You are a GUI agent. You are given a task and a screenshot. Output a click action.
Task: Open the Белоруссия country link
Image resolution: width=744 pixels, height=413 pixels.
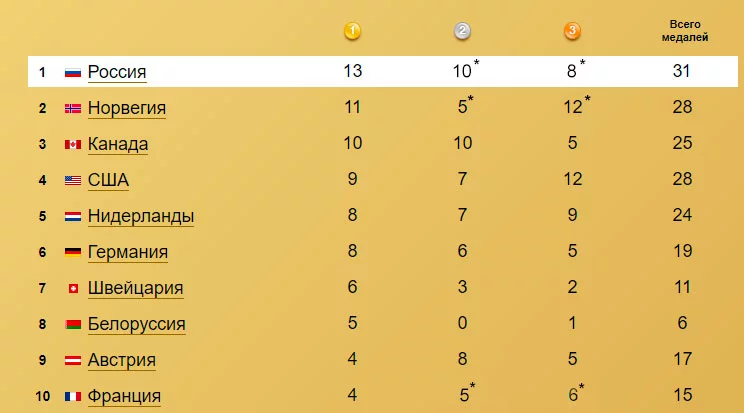tap(137, 324)
